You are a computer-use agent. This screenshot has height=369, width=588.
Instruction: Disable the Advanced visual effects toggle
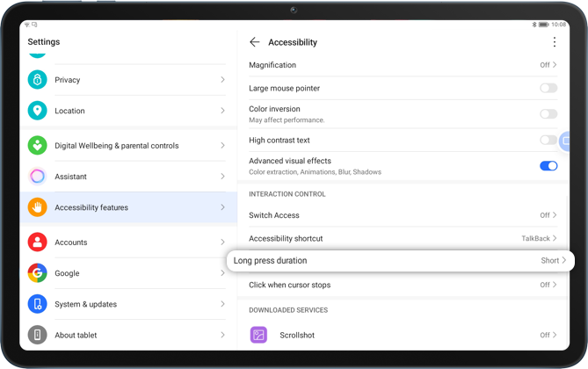[x=548, y=165]
